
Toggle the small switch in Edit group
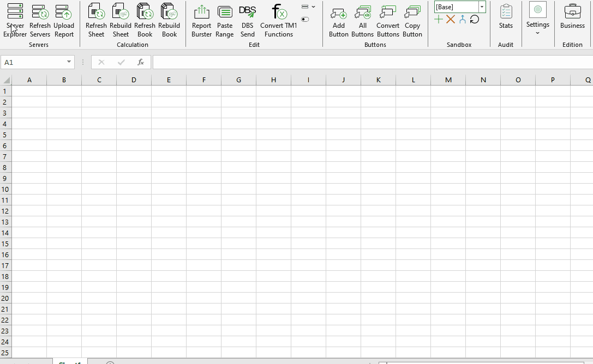[305, 20]
